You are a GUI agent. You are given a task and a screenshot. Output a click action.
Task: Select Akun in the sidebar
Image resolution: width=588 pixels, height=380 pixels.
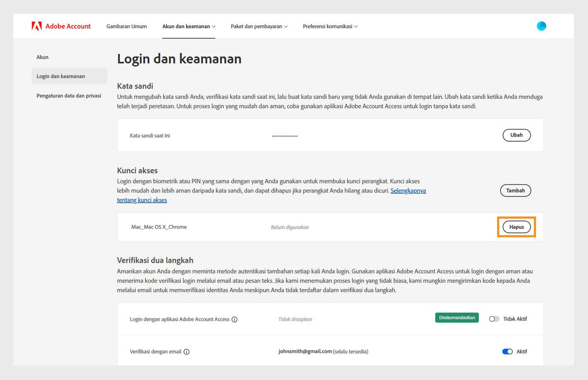coord(43,57)
